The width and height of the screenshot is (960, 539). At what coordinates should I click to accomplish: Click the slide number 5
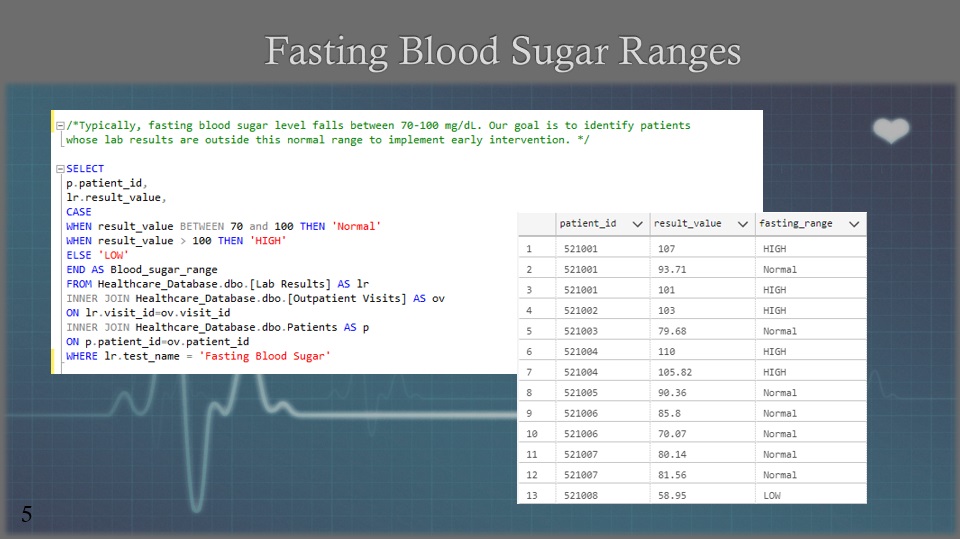[26, 514]
